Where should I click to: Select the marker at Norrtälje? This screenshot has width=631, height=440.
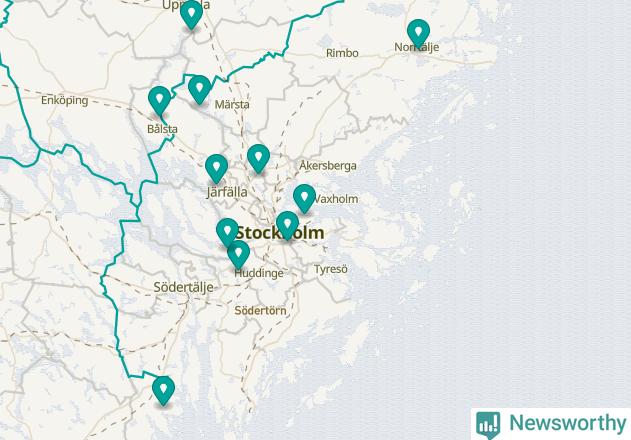418,34
